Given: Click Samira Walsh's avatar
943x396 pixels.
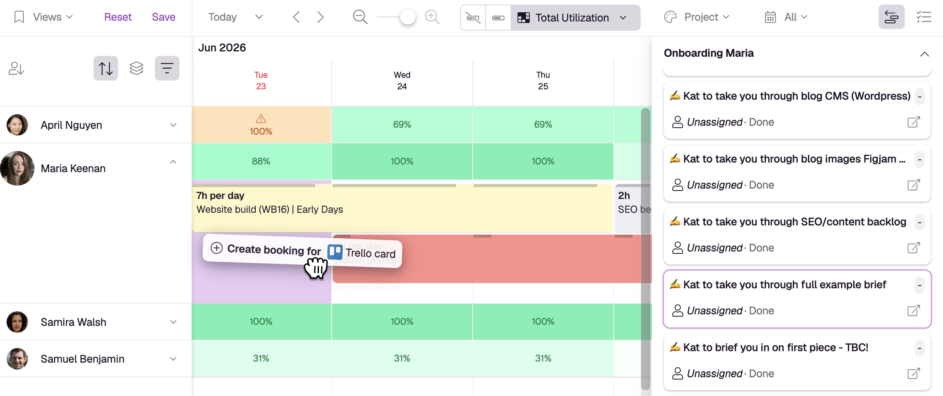Looking at the screenshot, I should pyautogui.click(x=17, y=322).
